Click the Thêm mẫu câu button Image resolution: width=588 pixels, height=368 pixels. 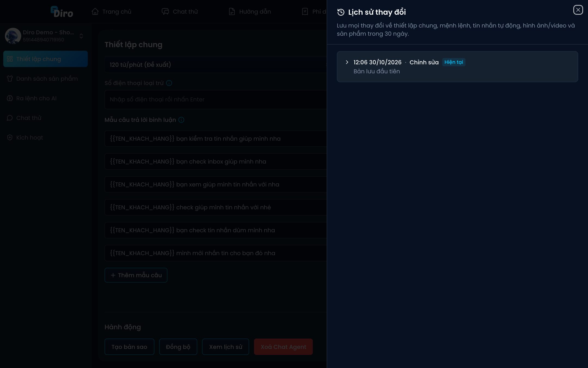(136, 275)
